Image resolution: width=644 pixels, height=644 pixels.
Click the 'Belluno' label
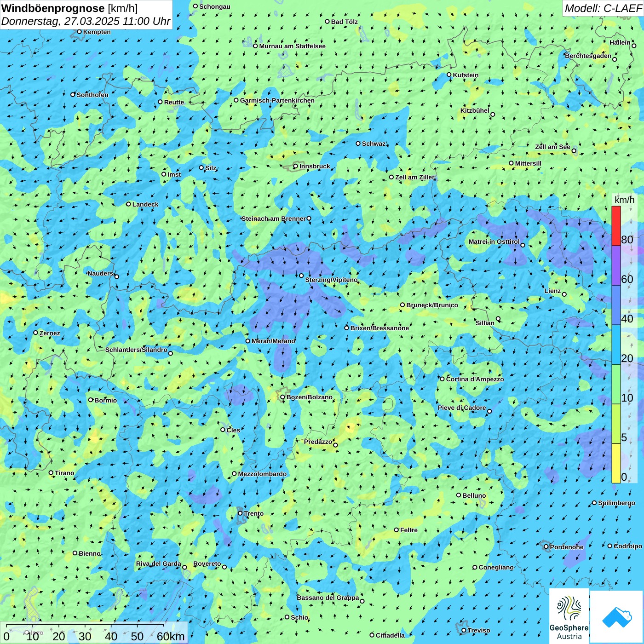click(474, 495)
